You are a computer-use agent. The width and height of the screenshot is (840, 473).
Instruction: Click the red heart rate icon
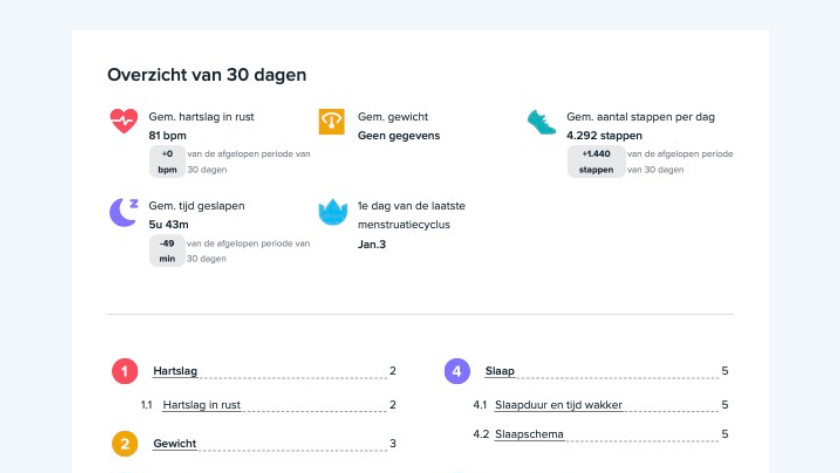tap(123, 121)
